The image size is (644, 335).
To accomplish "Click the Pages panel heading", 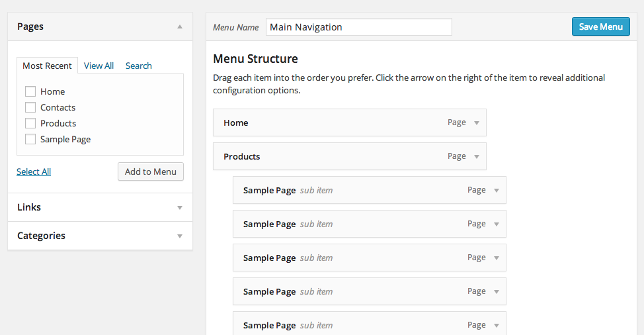I will (x=30, y=27).
